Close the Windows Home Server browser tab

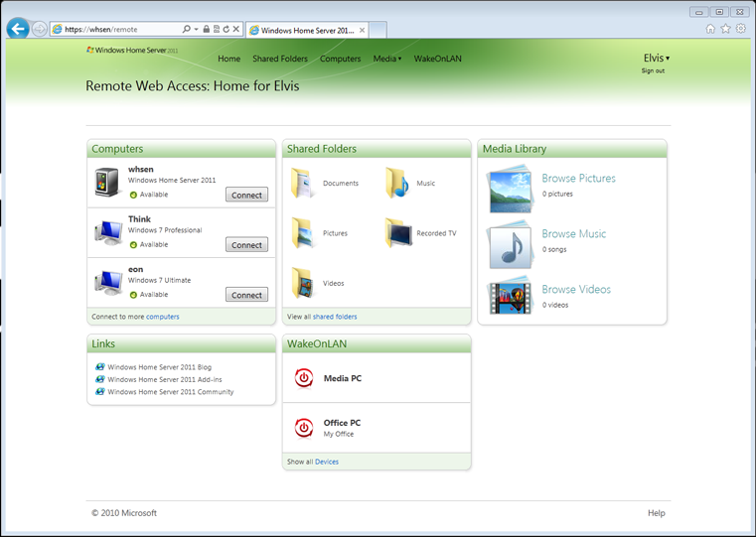pyautogui.click(x=362, y=31)
